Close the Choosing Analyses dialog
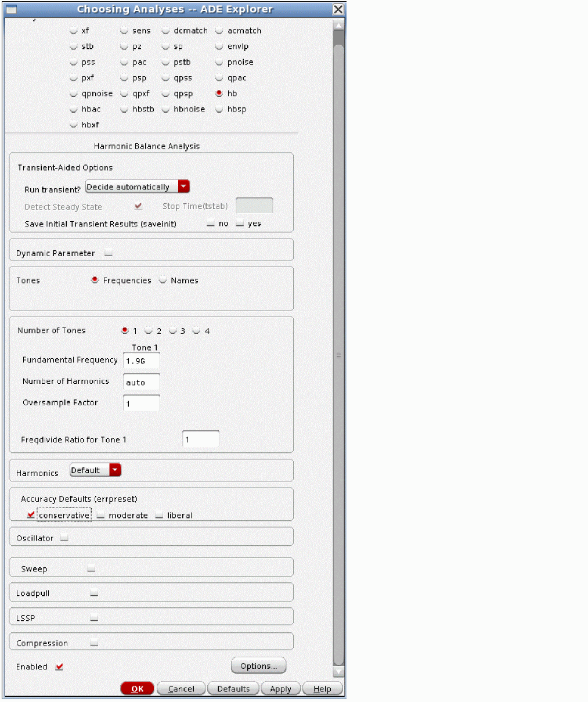The image size is (588, 702). [338, 9]
